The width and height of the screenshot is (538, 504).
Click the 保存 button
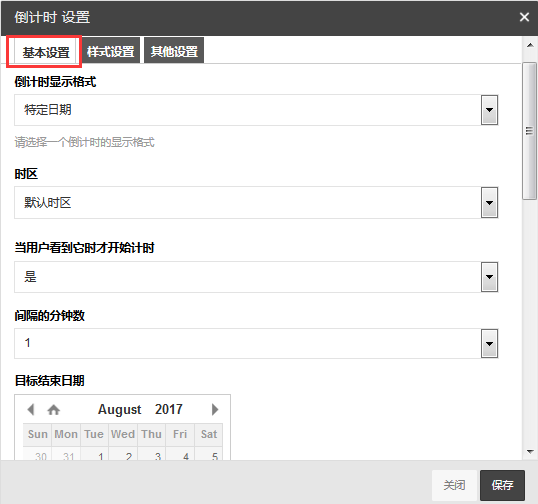pos(502,485)
